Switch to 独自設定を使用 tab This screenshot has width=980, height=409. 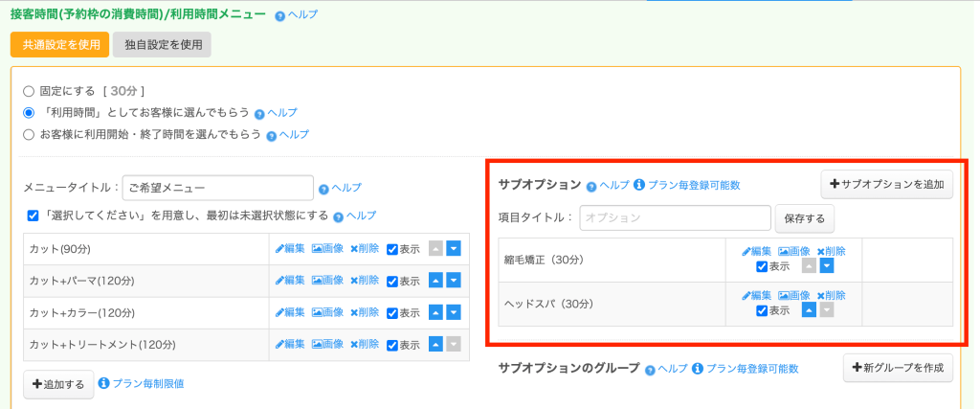161,44
